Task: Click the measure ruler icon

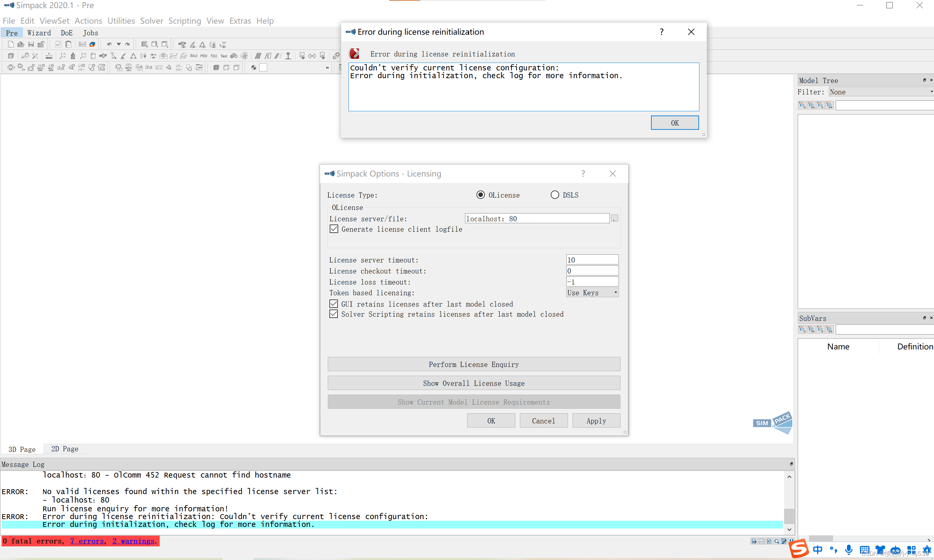Action: tap(82, 44)
